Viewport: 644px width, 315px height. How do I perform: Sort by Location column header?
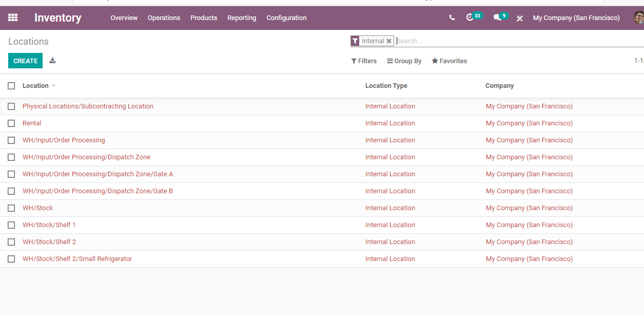tap(35, 86)
